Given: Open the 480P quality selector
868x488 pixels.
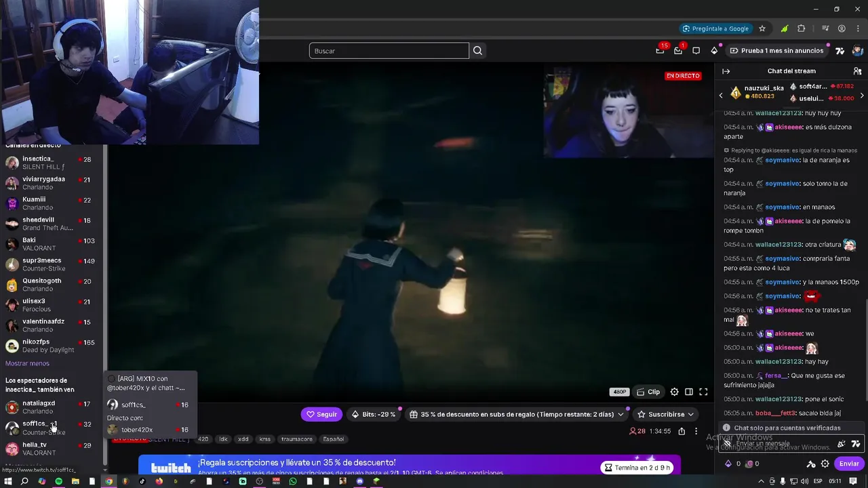Looking at the screenshot, I should click(619, 392).
